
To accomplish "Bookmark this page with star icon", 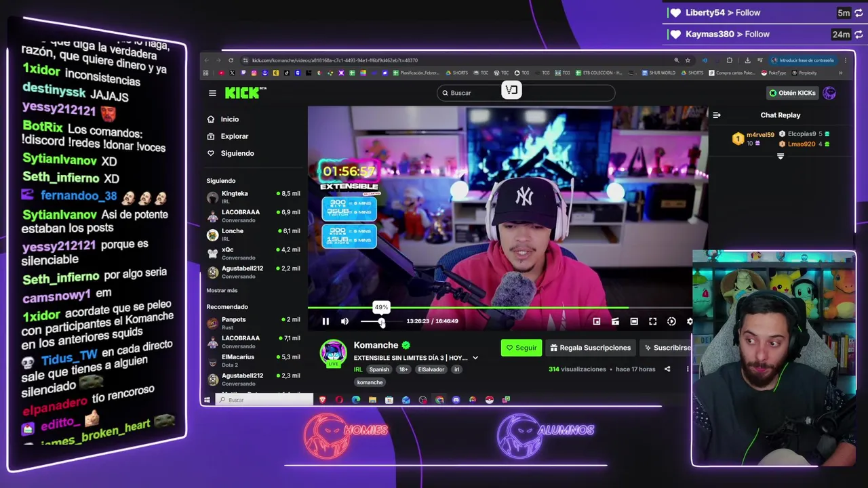I will point(688,60).
